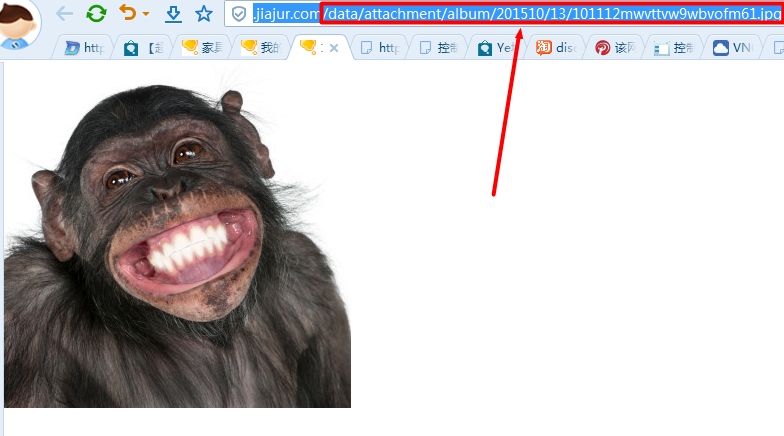Switch to the 'Ye' tab

click(x=498, y=48)
